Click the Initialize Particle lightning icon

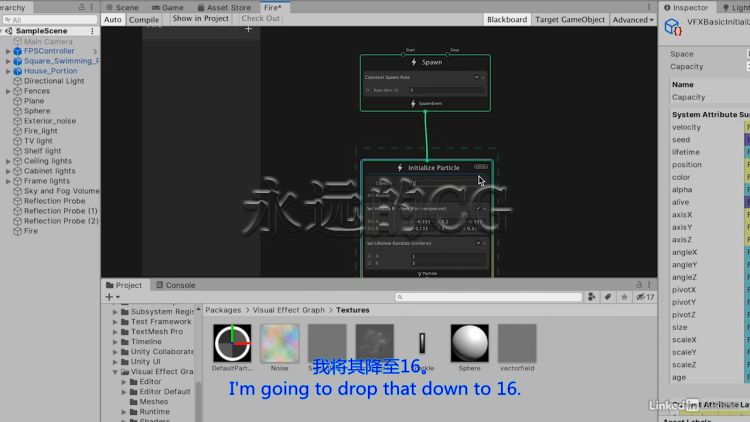click(x=400, y=167)
